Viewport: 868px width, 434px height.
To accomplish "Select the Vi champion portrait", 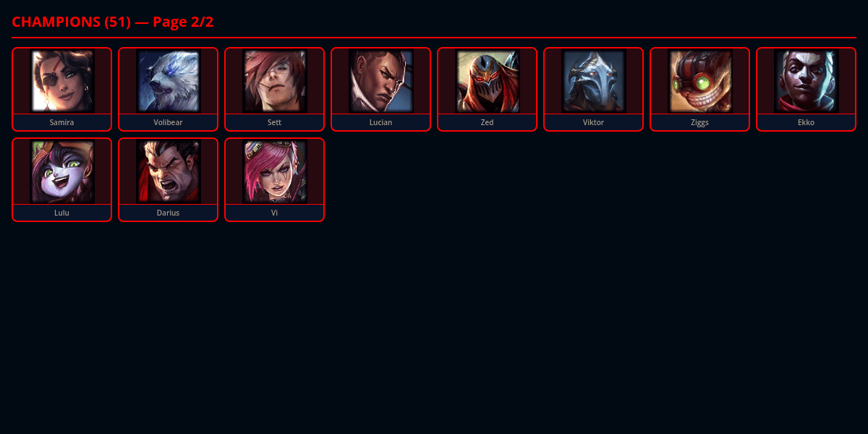I will click(274, 171).
